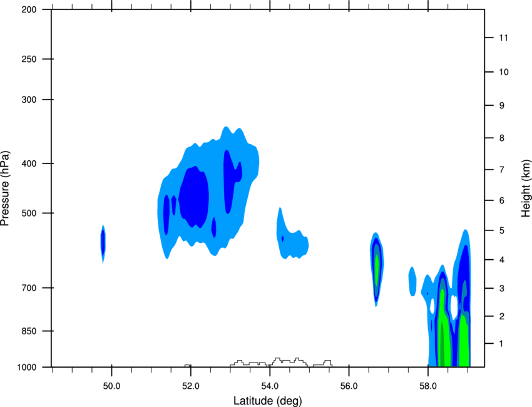Click the terrain outline near 54.0 latitude
The width and height of the screenshot is (532, 407).
pos(281,362)
